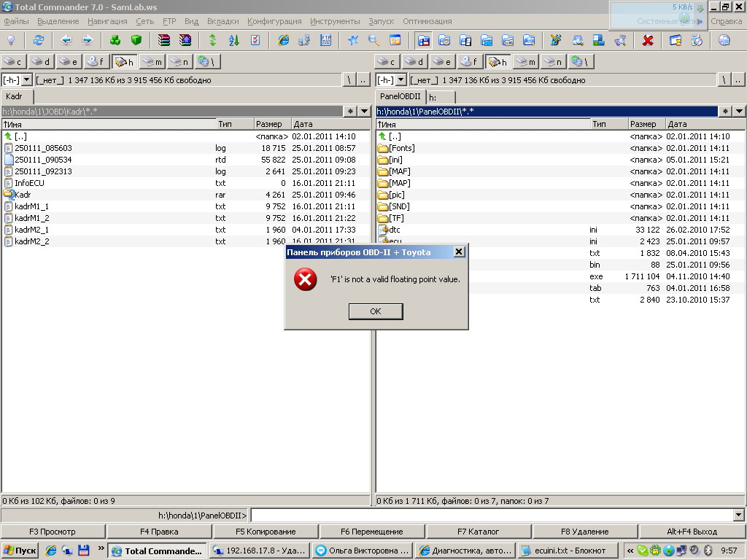Click the Internet Explorer toolbar icon

(284, 40)
